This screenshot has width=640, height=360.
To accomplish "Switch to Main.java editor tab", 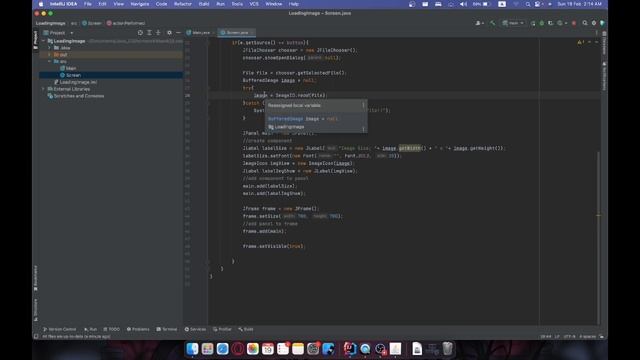I will coord(200,33).
